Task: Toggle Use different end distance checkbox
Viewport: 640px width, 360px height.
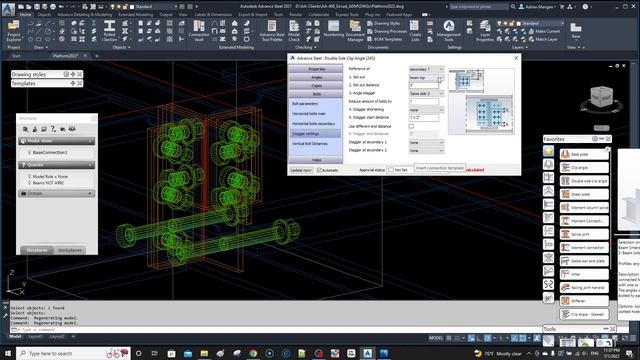Action: click(411, 126)
